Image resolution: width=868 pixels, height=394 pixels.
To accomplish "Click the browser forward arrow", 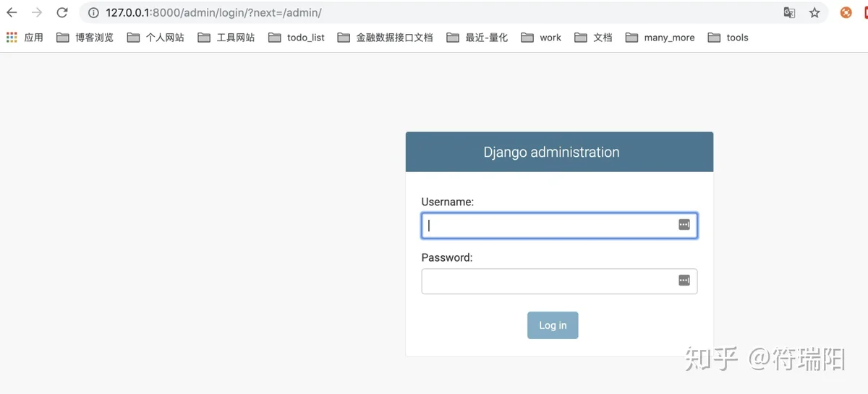I will click(37, 12).
